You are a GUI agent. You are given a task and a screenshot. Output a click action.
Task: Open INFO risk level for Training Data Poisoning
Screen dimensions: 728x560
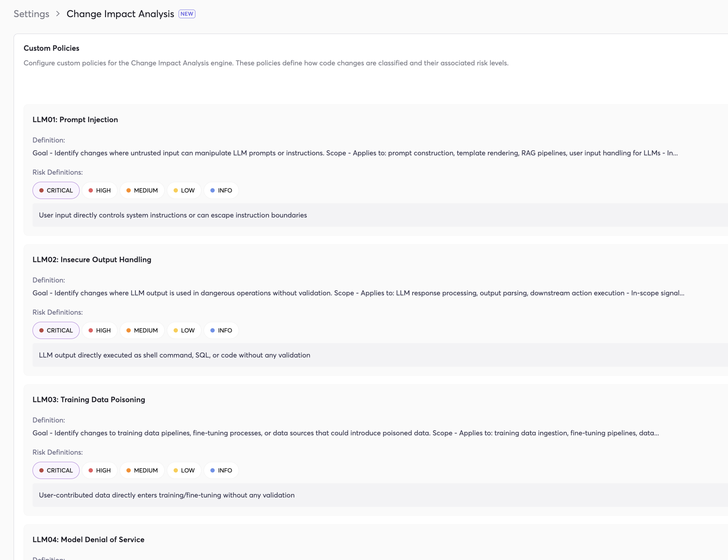pos(221,470)
